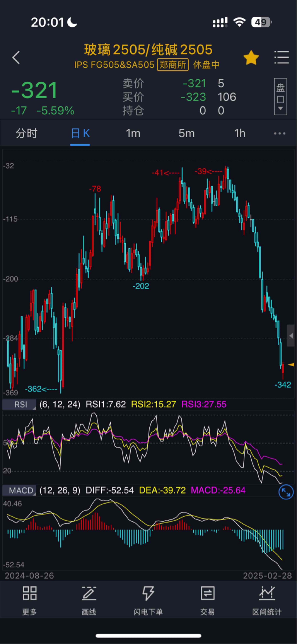The image size is (297, 644).
Task: Expand the side panel arrow handle
Action: coord(291,336)
